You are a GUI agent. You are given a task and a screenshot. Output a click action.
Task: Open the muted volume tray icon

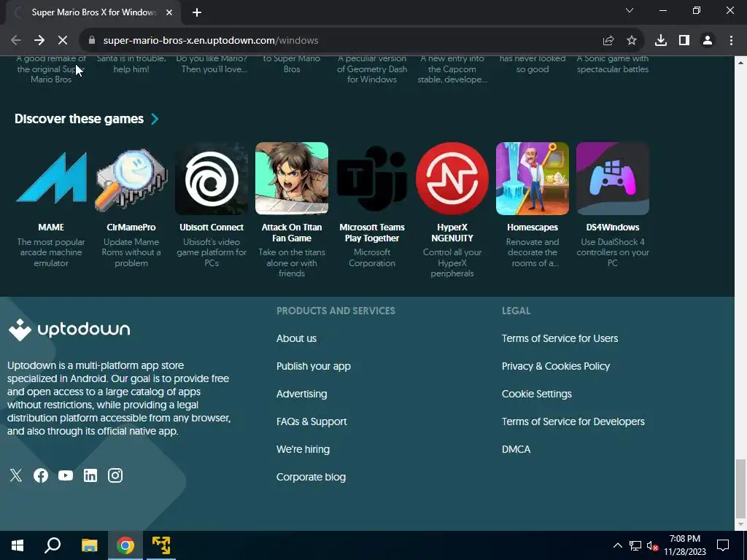pos(652,545)
